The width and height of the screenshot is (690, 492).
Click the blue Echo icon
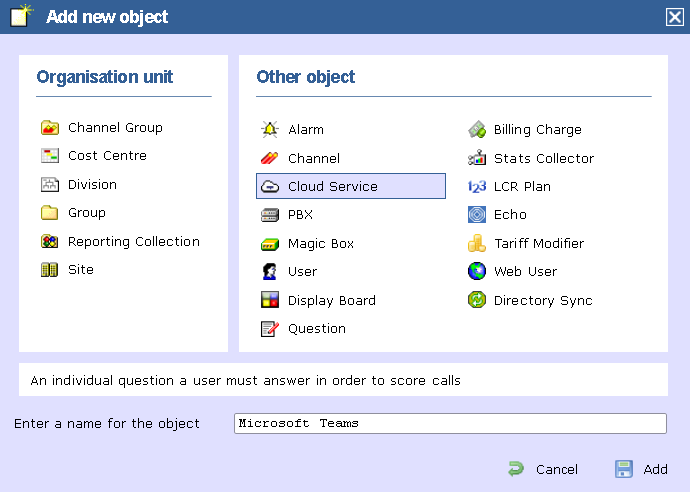pos(477,215)
